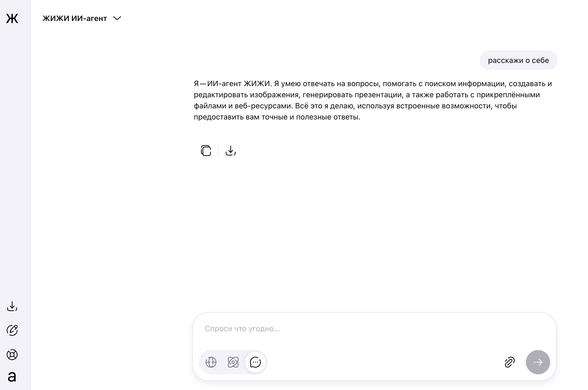Expand chevron next to ЖИЖИ ИИ-агент
Viewport: 588px width, 390px height.
(x=117, y=18)
